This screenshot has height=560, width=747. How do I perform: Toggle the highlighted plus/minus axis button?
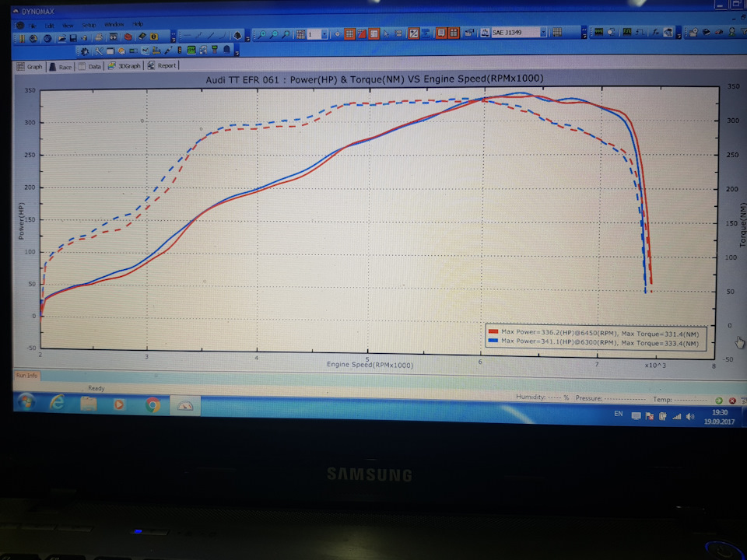pyautogui.click(x=413, y=33)
